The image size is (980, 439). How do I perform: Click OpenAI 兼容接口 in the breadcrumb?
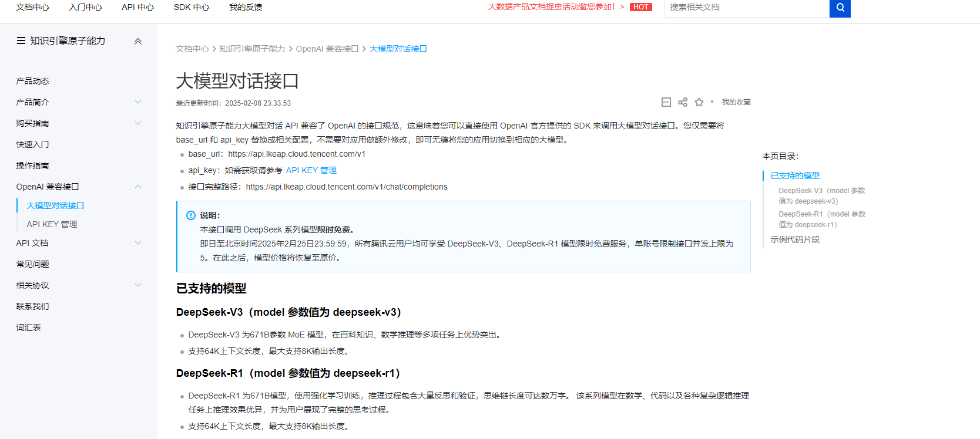(x=327, y=49)
